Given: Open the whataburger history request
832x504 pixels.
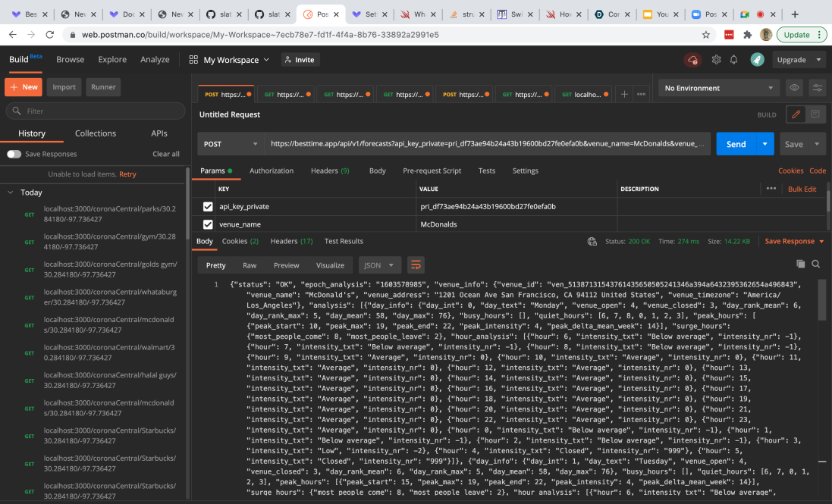Looking at the screenshot, I should [110, 297].
